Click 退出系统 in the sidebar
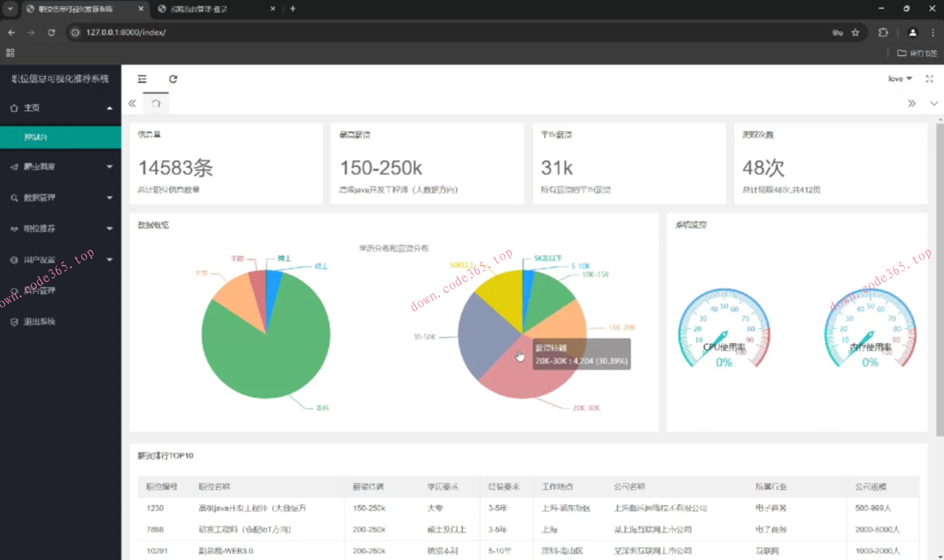This screenshot has width=944, height=560. click(39, 322)
